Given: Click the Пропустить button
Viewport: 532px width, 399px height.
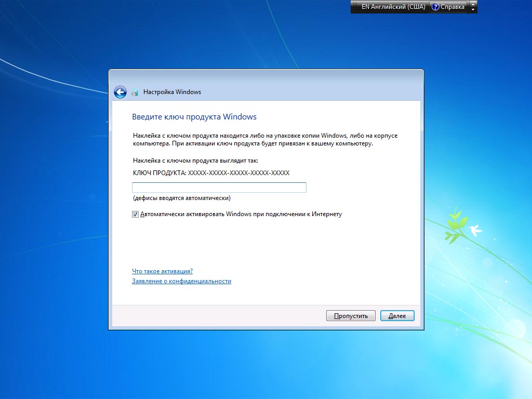Looking at the screenshot, I should click(351, 315).
